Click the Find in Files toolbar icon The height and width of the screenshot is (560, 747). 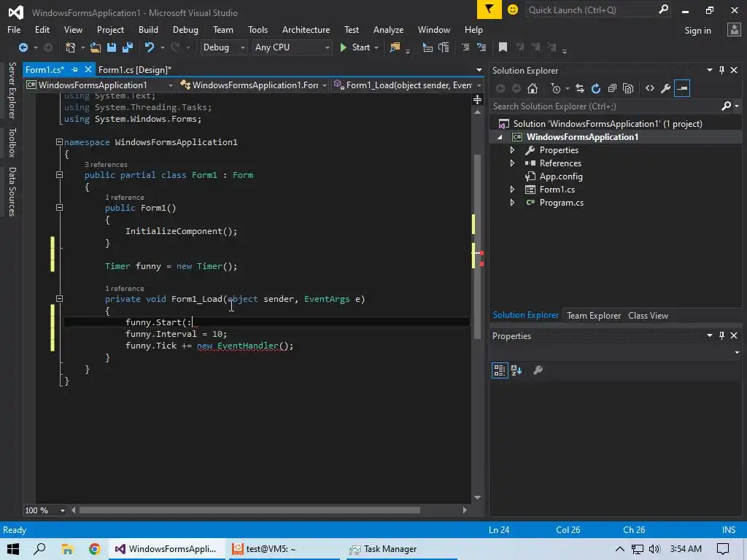click(x=395, y=47)
